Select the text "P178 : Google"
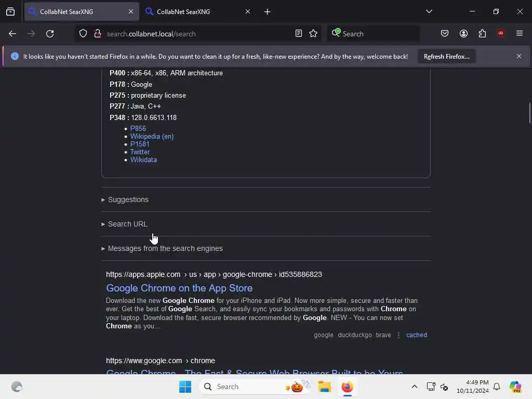The height and width of the screenshot is (399, 532). [130, 85]
